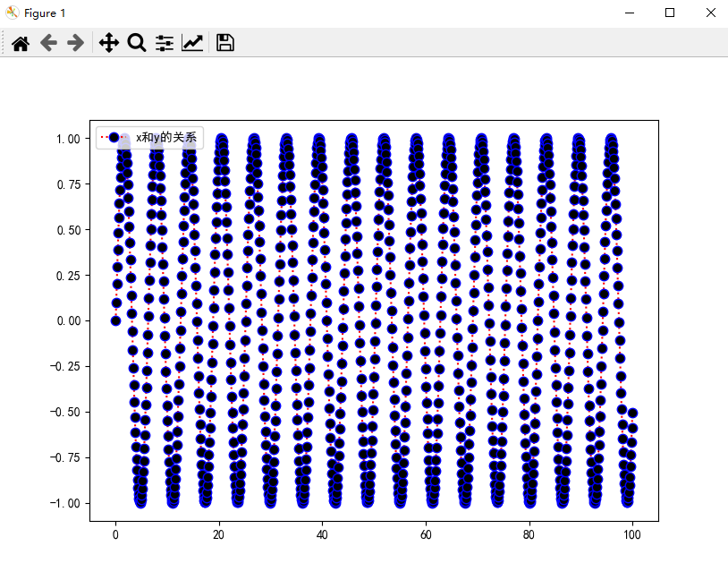Open the configure subplots tool

[164, 42]
